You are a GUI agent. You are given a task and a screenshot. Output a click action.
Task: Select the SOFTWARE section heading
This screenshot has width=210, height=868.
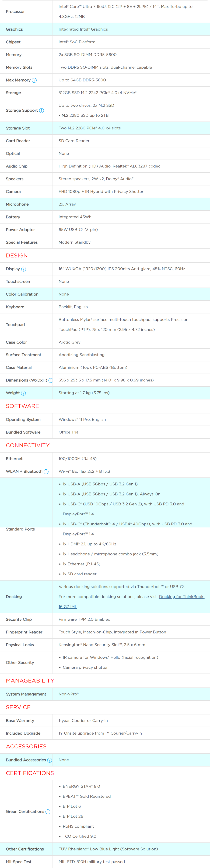pyautogui.click(x=22, y=406)
